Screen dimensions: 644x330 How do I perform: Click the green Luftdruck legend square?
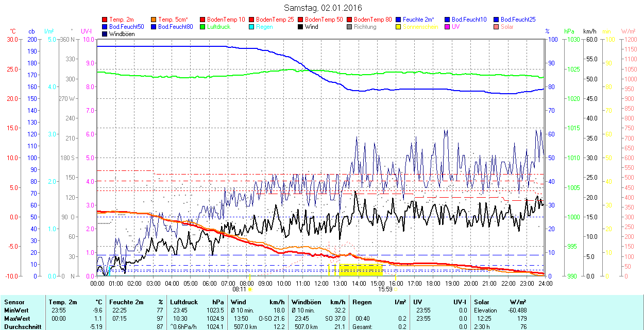tap(202, 27)
